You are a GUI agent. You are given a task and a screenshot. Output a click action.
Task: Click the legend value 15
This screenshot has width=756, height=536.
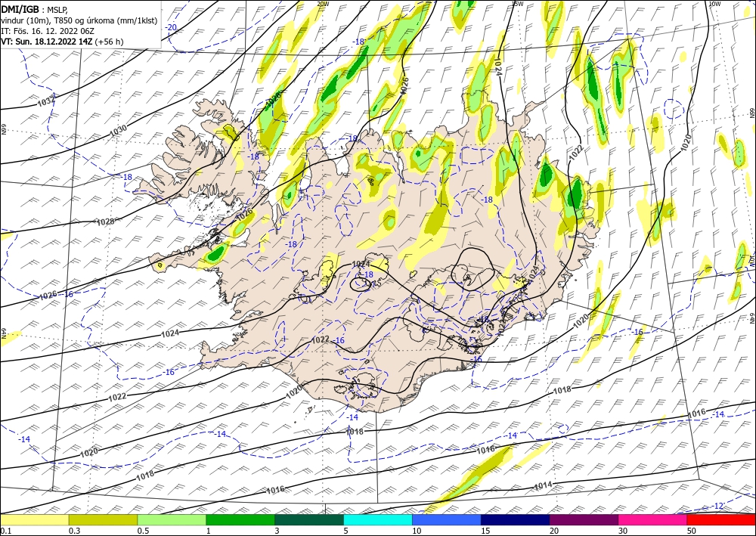[485, 531]
